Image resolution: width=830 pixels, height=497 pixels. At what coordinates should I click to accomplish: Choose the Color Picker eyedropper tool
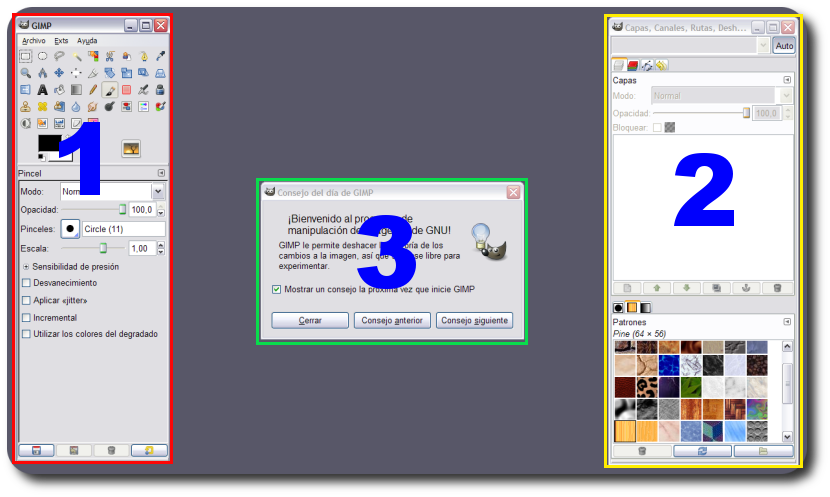pos(160,56)
